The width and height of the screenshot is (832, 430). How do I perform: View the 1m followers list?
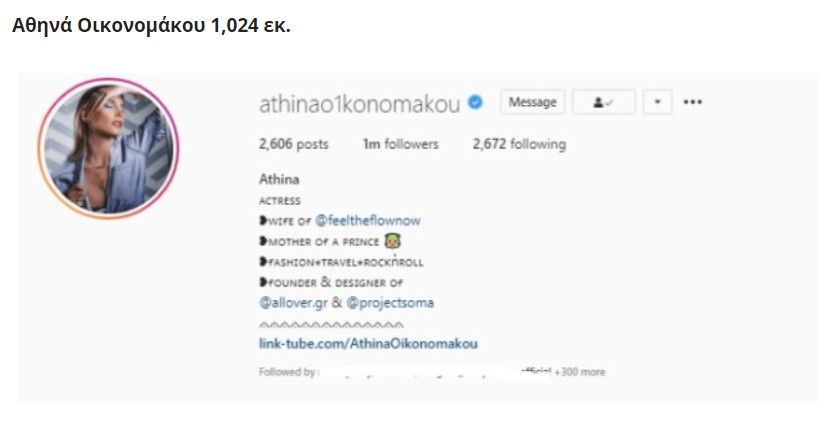click(401, 144)
